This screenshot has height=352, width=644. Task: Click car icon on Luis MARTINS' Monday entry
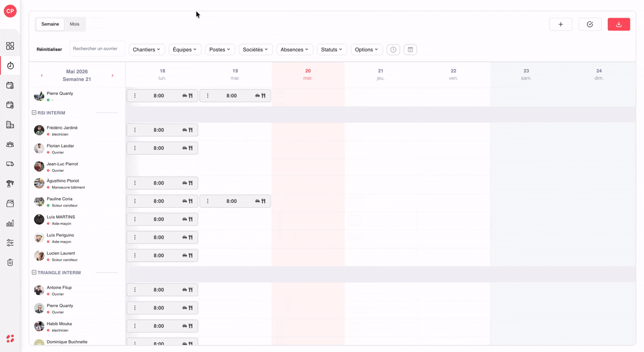point(185,219)
